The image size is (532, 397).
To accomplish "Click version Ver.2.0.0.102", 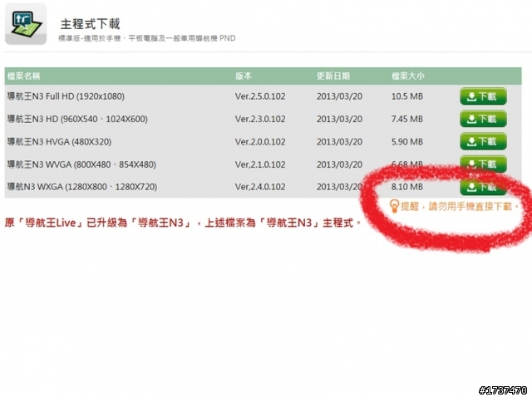I will pos(260,142).
